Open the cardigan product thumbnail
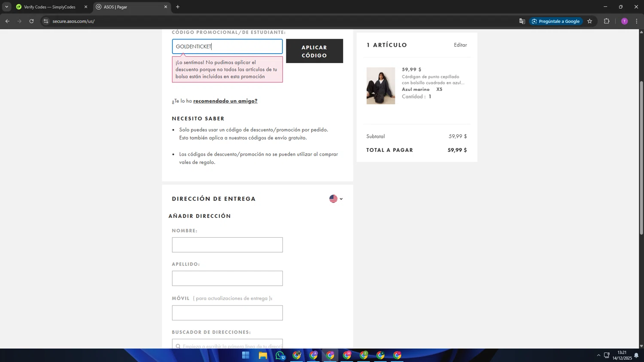This screenshot has width=644, height=362. click(380, 86)
